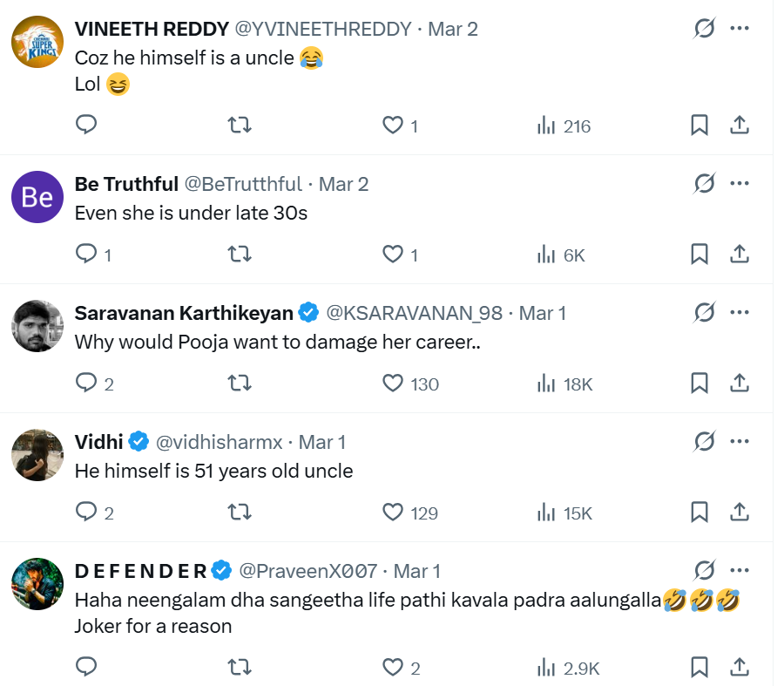The height and width of the screenshot is (686, 784).
Task: Open more menu on VINEETH REDDY's tweet
Action: (740, 29)
